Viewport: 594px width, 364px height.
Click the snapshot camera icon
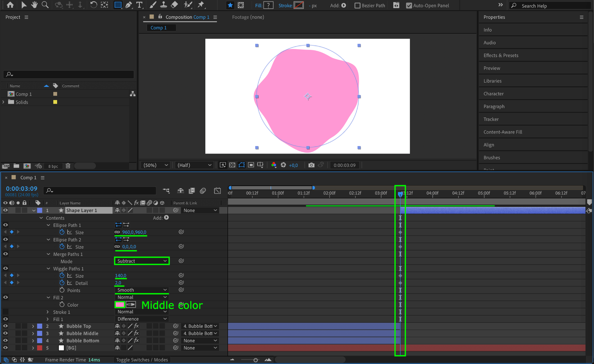[x=311, y=165]
